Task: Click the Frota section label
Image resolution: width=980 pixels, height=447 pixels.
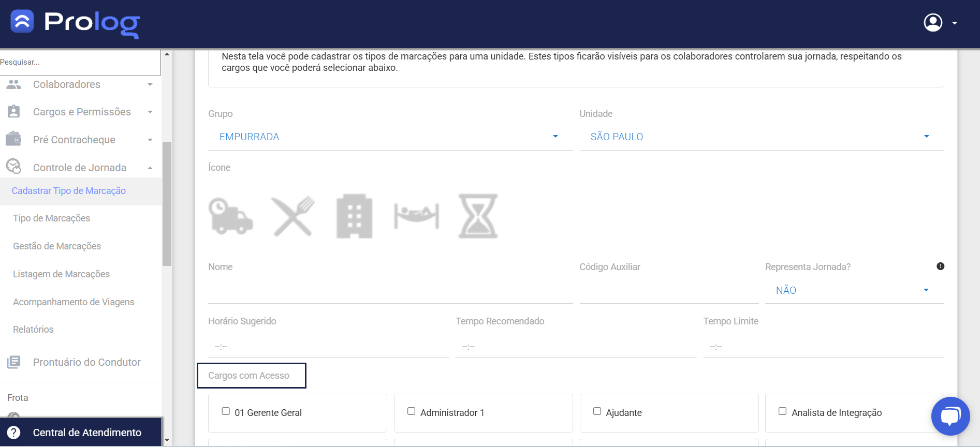Action: click(x=18, y=398)
